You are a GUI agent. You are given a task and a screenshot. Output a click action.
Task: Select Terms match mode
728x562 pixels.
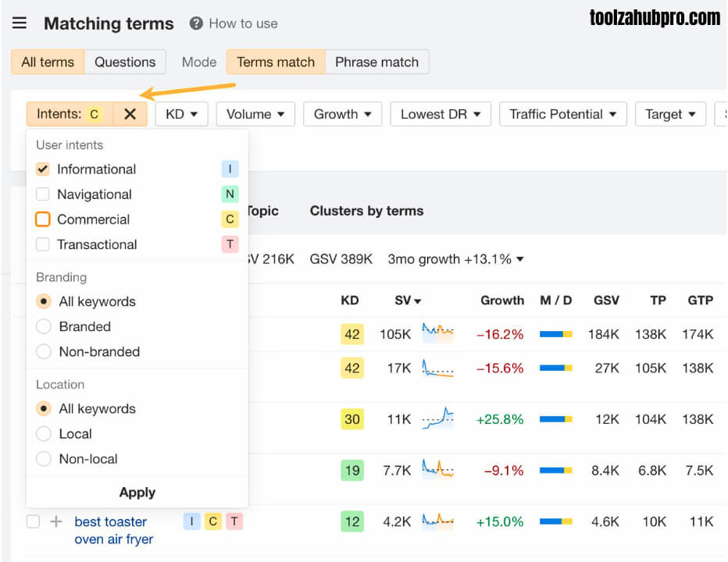coord(276,62)
